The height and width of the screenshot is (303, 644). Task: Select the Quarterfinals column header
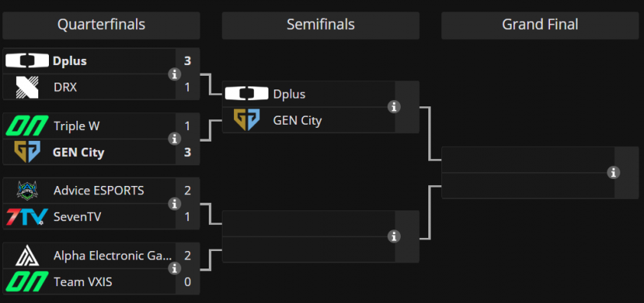(x=101, y=25)
